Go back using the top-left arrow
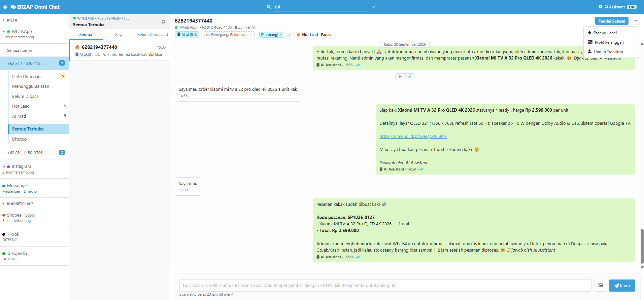The image size is (644, 300). (x=5, y=7)
